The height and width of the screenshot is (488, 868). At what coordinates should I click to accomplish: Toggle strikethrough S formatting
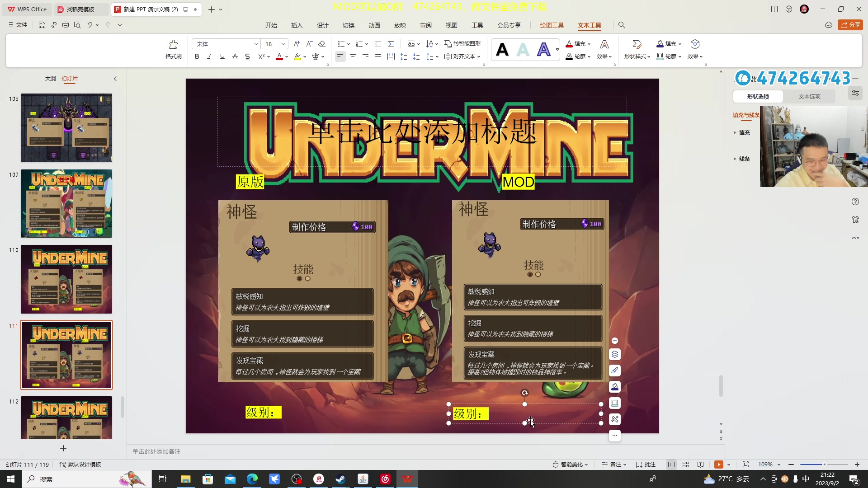click(x=247, y=56)
